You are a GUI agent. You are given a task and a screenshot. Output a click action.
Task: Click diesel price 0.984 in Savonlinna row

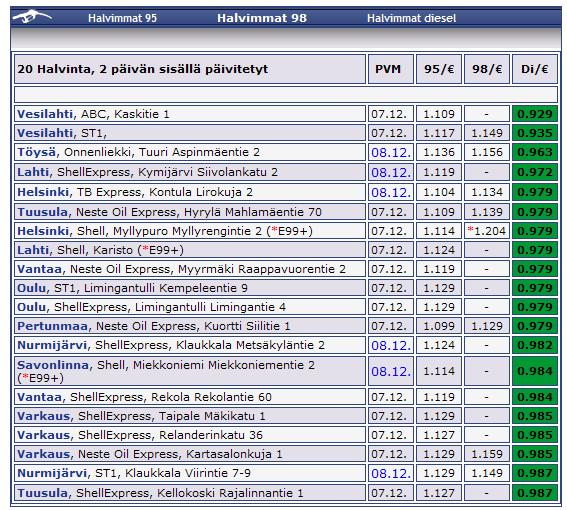coord(534,371)
